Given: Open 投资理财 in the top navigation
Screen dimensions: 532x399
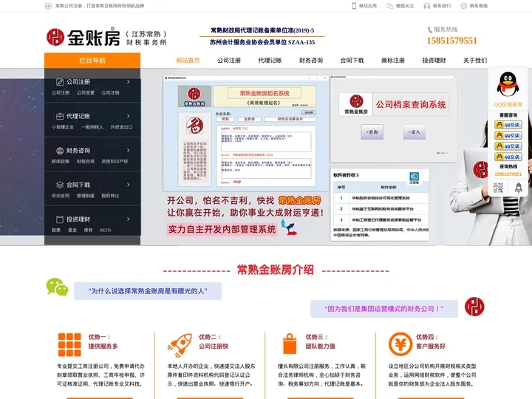Looking at the screenshot, I should [x=434, y=61].
